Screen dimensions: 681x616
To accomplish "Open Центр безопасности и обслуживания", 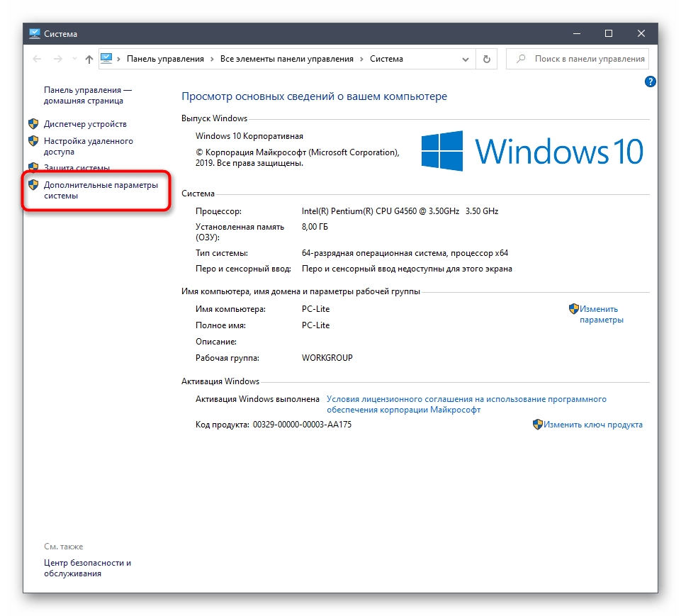I will coord(86,568).
